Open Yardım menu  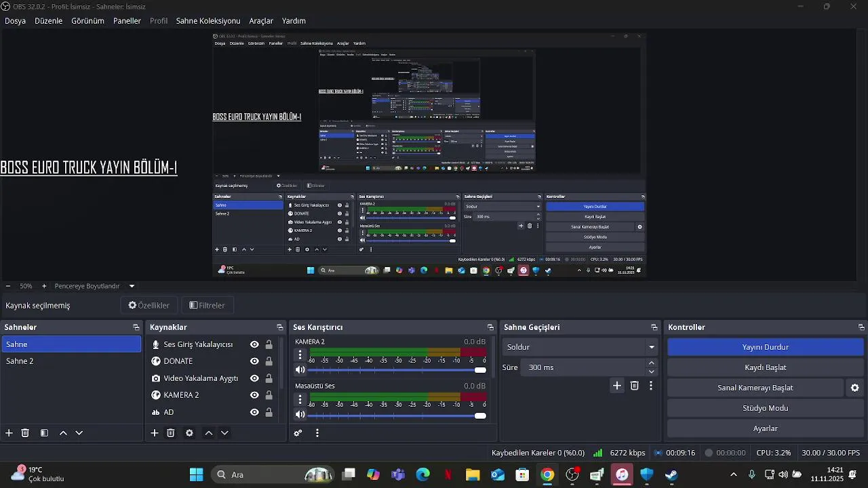point(294,21)
